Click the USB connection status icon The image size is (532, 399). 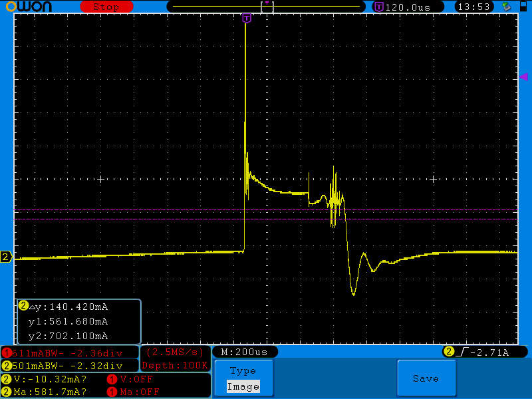point(507,7)
